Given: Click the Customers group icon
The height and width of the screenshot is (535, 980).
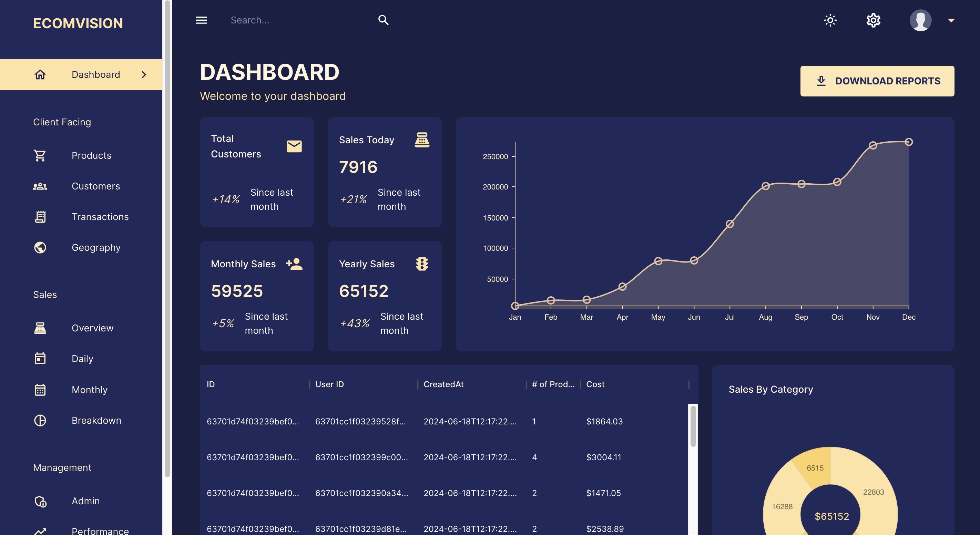Looking at the screenshot, I should (40, 186).
